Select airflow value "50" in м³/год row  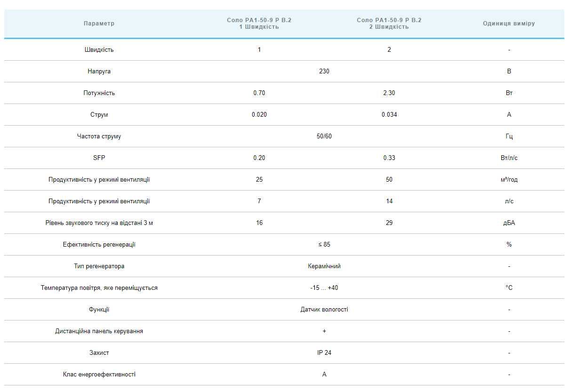coord(389,180)
